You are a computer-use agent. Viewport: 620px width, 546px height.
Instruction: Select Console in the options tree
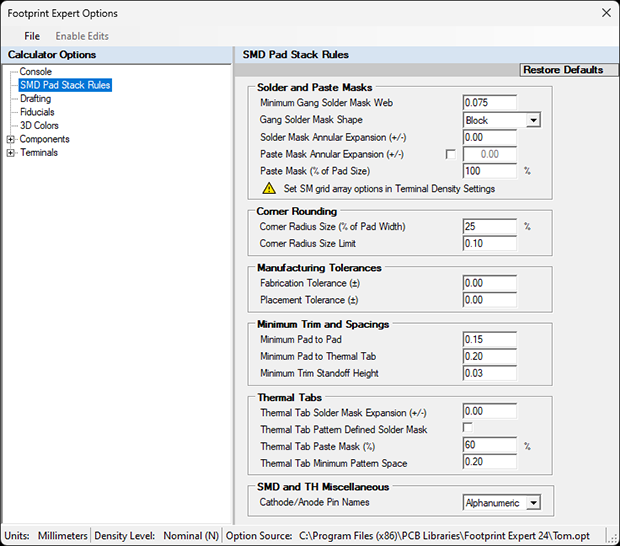tap(35, 72)
